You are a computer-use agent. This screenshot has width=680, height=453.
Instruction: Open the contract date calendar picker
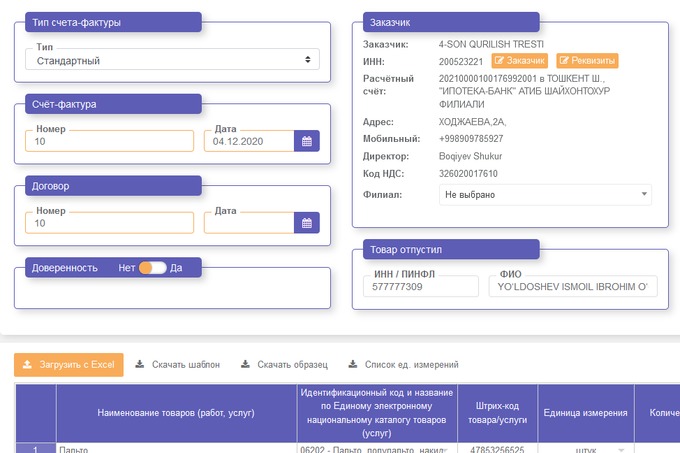(x=307, y=223)
